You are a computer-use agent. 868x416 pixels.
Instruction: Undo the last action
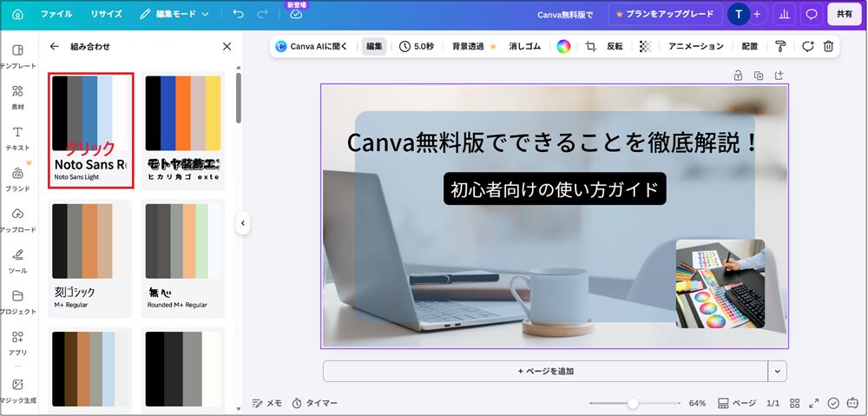(238, 15)
